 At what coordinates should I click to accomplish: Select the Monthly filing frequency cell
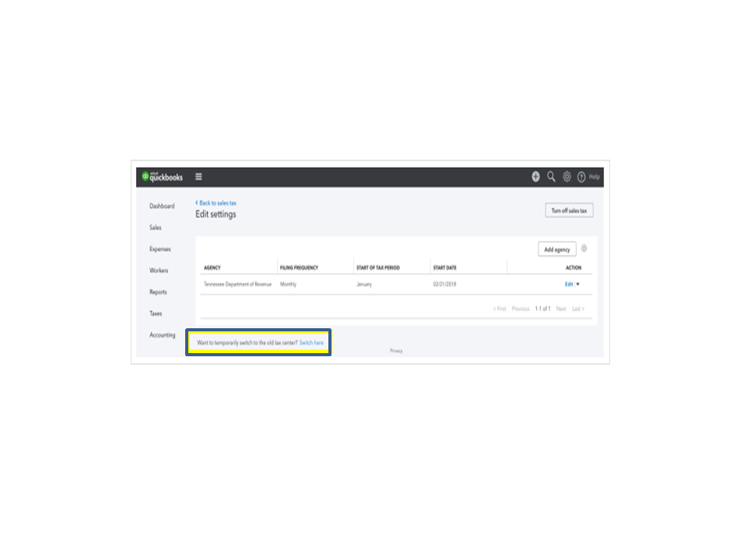coord(288,285)
